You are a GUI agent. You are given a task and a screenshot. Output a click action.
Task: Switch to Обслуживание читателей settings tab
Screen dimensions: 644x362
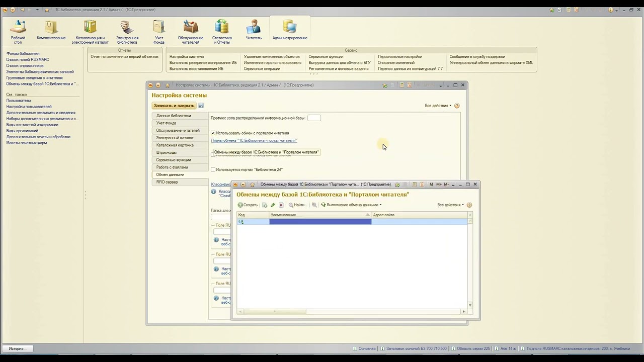pyautogui.click(x=180, y=130)
